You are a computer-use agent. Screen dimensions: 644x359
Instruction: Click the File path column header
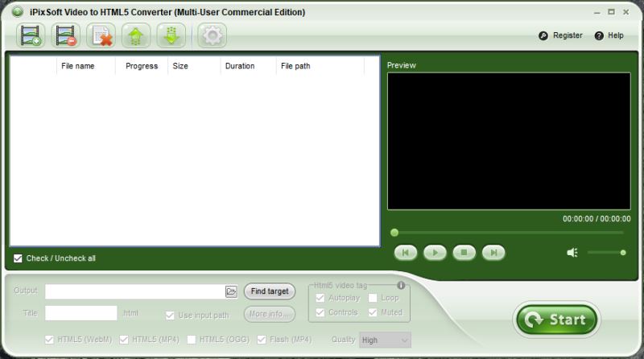(x=320, y=66)
